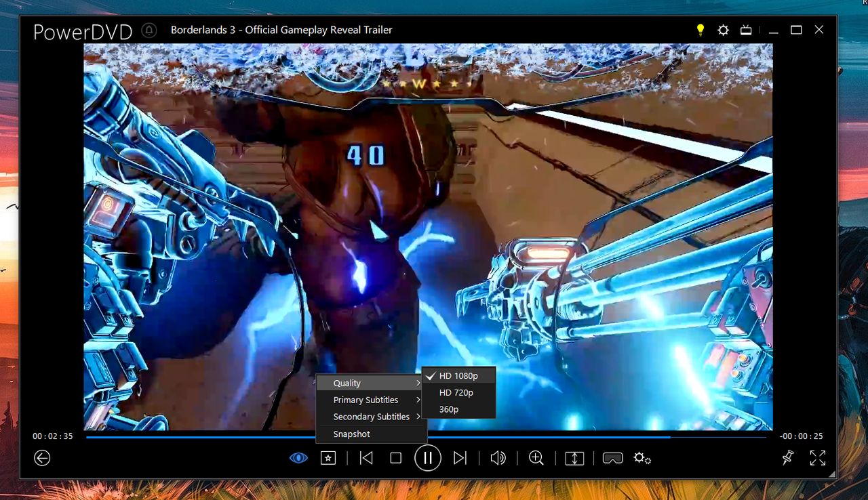Viewport: 868px width, 500px height.
Task: Select 360p quality
Action: coord(459,409)
